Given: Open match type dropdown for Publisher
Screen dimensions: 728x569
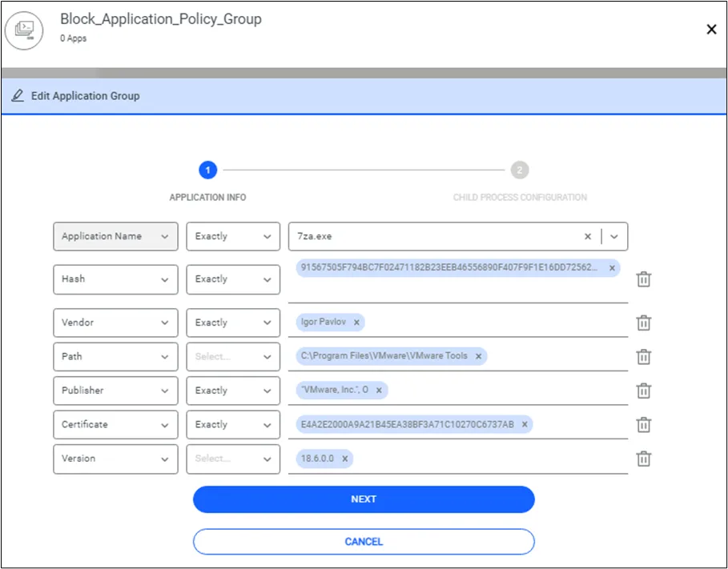Looking at the screenshot, I should [233, 391].
